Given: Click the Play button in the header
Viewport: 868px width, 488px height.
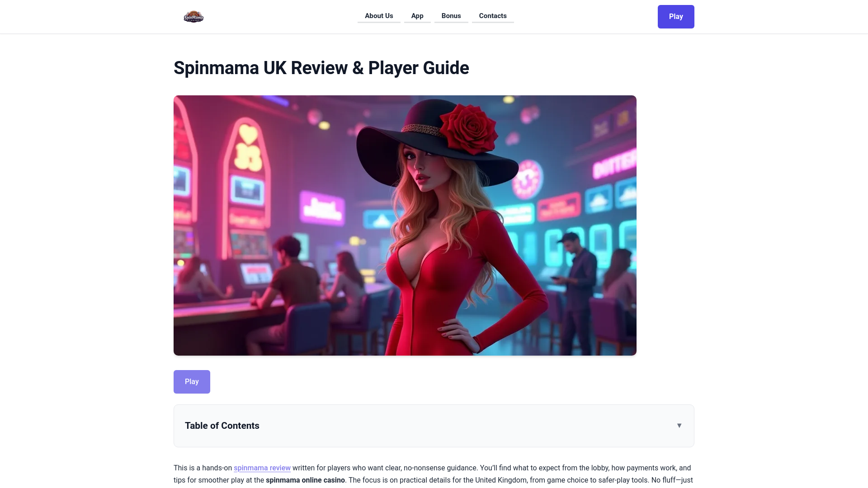Looking at the screenshot, I should [x=676, y=17].
